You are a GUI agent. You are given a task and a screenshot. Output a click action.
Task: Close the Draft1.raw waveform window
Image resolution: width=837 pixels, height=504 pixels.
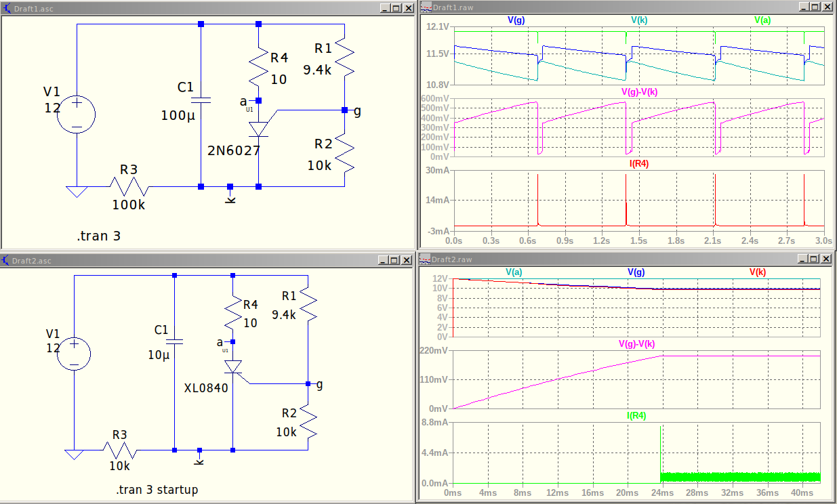[827, 7]
